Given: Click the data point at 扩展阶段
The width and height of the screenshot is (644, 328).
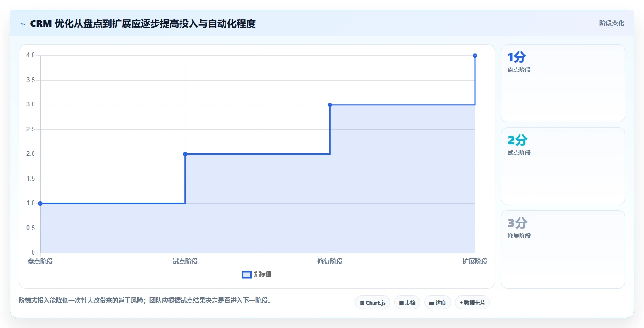Looking at the screenshot, I should [475, 56].
